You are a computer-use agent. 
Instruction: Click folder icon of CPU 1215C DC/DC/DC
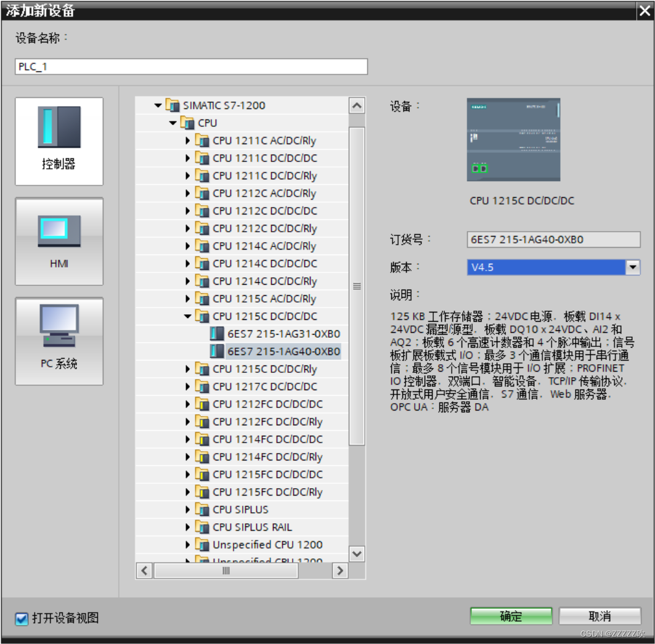click(202, 316)
